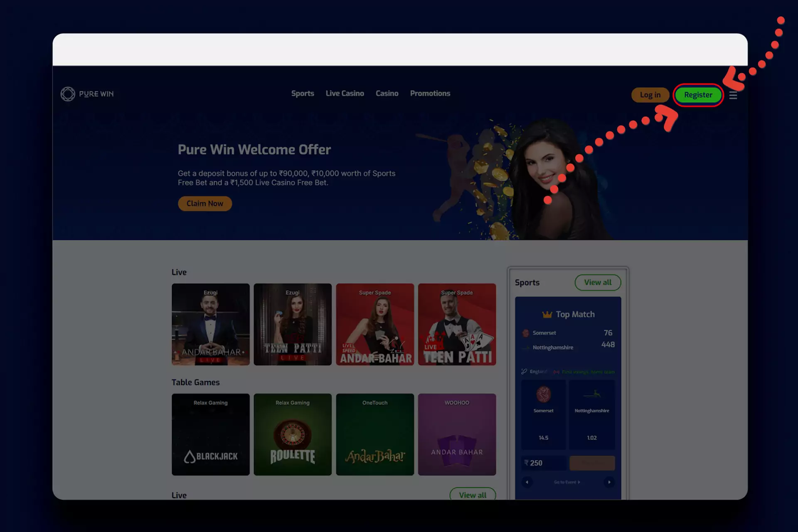The height and width of the screenshot is (532, 798).
Task: Click the Teen Patti Live game thumbnail
Action: pos(292,324)
